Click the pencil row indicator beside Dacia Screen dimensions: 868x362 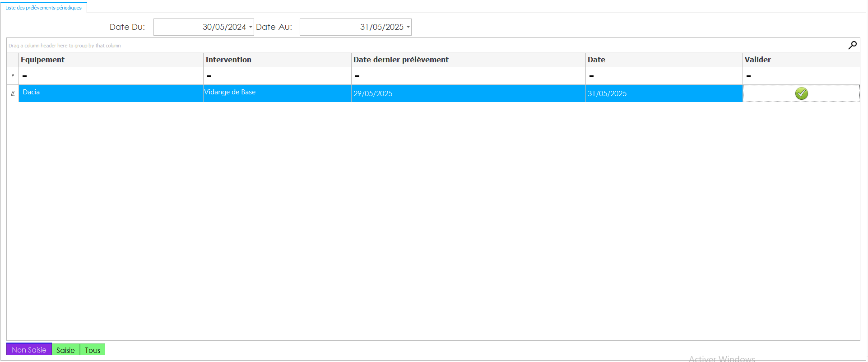point(13,93)
